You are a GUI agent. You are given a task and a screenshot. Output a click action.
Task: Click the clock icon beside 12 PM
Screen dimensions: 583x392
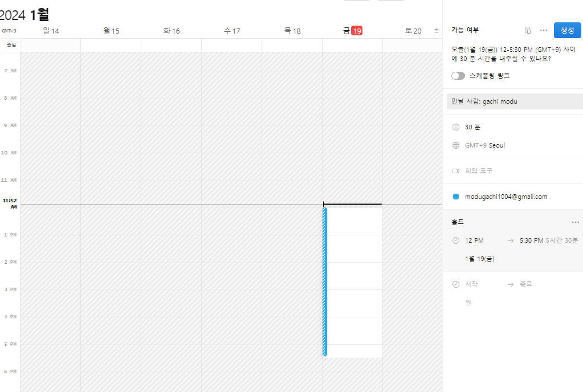click(x=455, y=240)
